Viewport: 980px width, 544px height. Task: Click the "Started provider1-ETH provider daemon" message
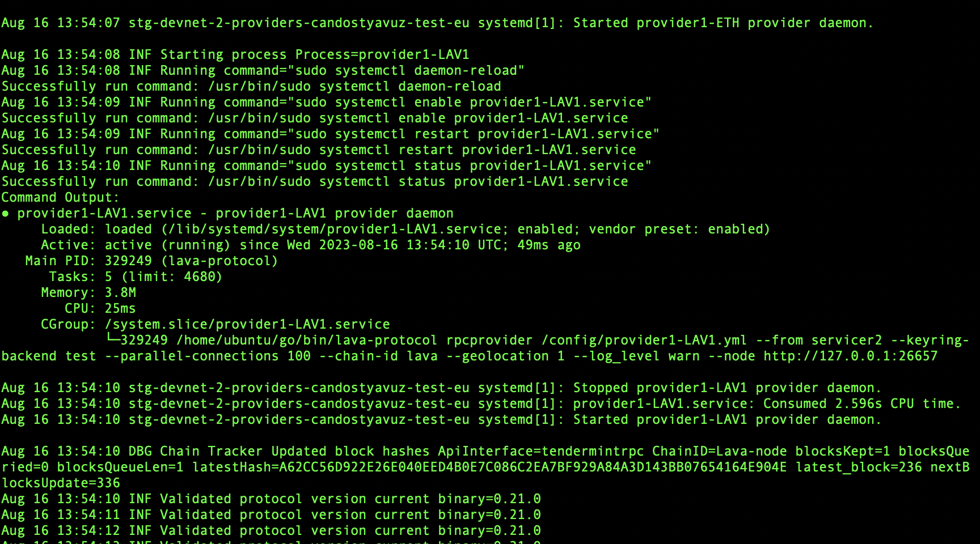click(723, 23)
